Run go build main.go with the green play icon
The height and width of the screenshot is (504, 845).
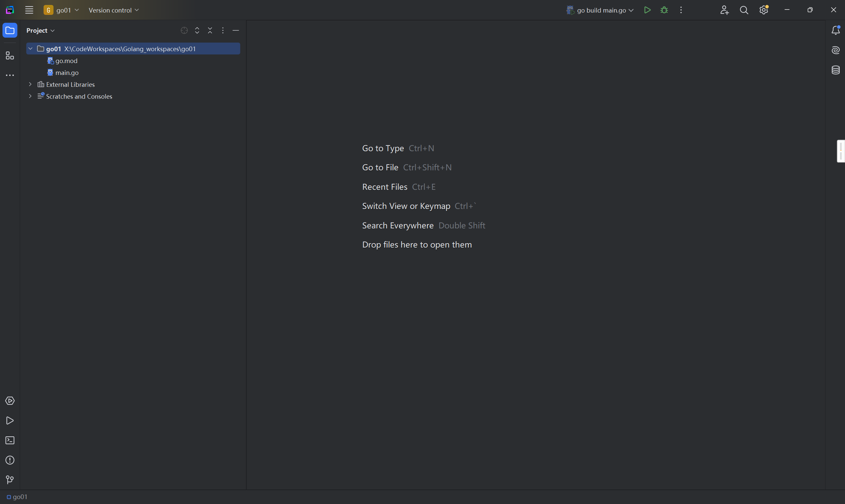[x=647, y=10]
